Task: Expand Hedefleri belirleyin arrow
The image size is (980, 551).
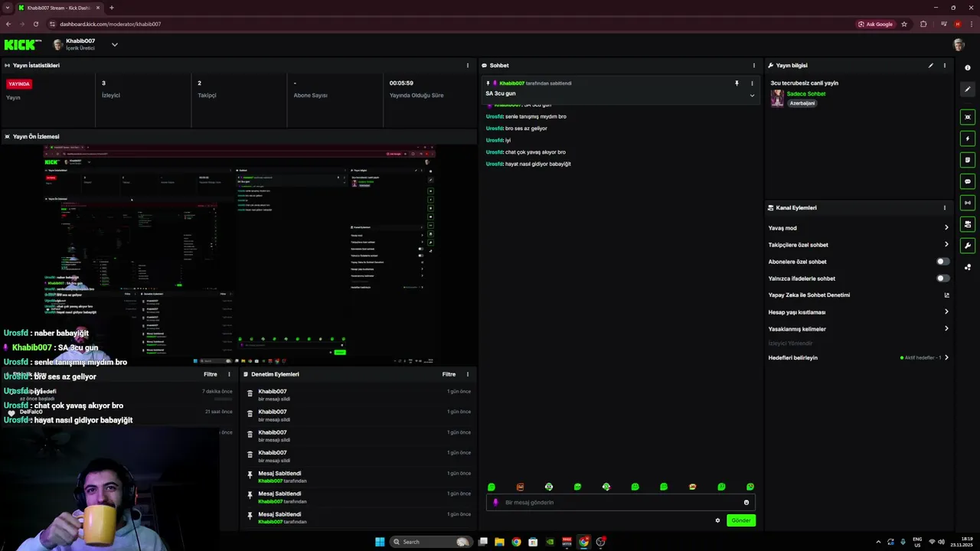Action: [946, 357]
